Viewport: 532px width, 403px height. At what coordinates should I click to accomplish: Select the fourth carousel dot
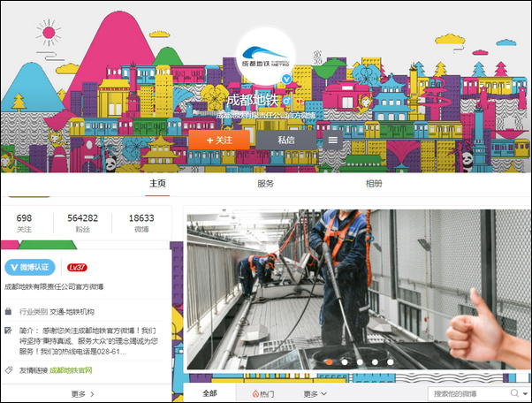[375, 362]
